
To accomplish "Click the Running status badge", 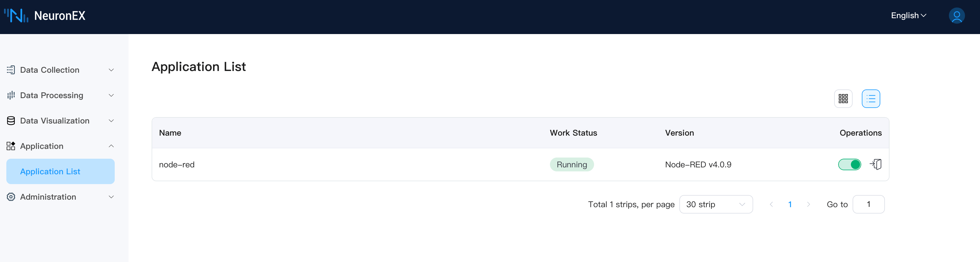I will coord(572,164).
